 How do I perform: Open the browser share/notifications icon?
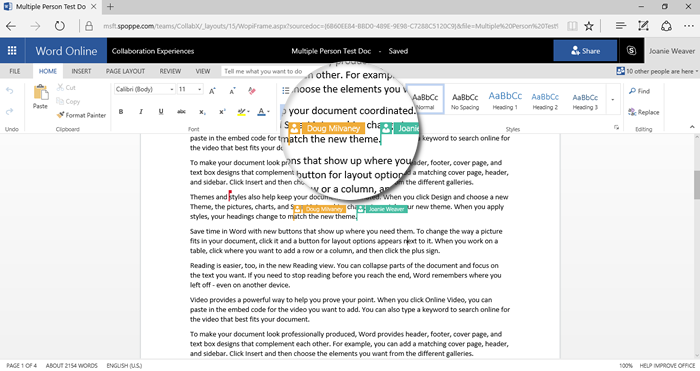coord(666,26)
